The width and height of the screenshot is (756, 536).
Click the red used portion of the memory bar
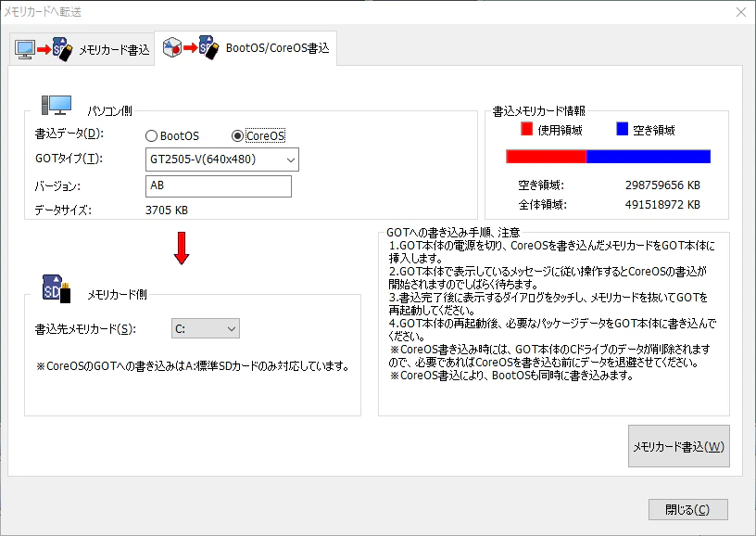pyautogui.click(x=546, y=157)
